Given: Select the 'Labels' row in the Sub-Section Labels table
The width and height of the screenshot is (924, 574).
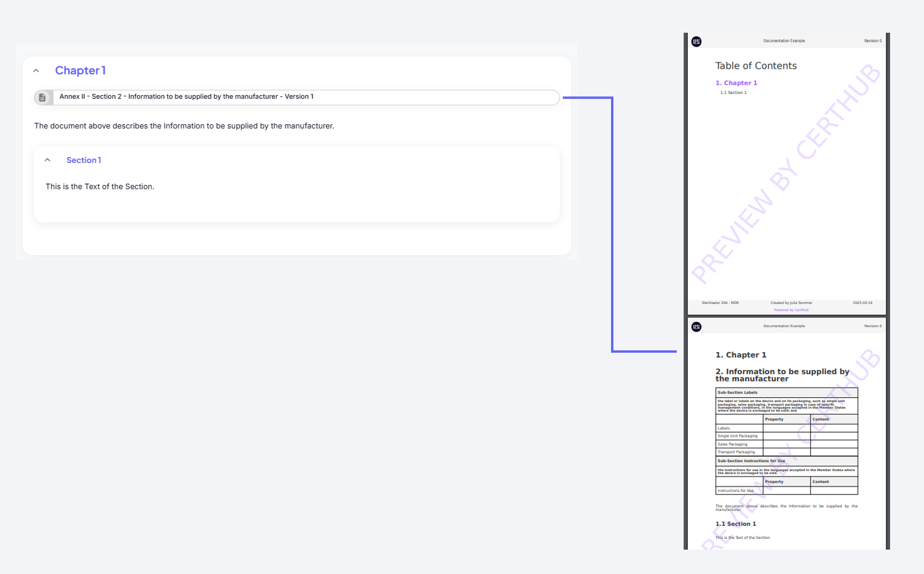Looking at the screenshot, I should pyautogui.click(x=723, y=428).
